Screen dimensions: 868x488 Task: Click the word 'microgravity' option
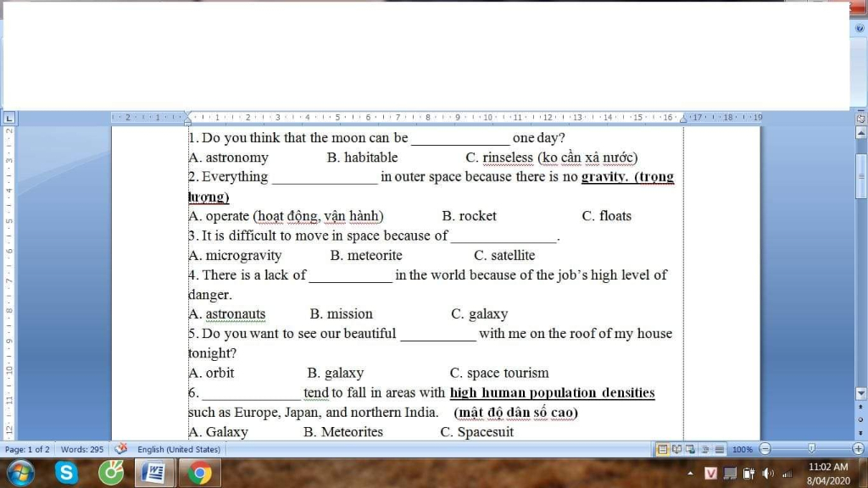[243, 256]
